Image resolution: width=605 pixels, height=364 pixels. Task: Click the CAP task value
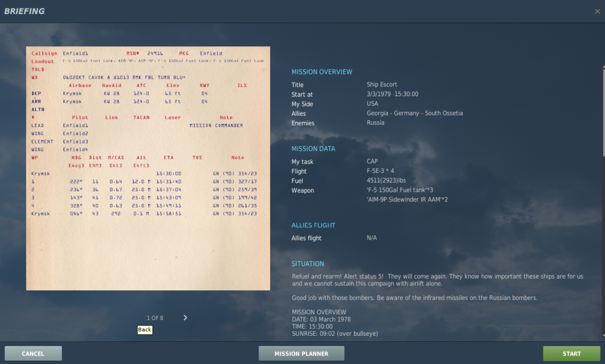coord(373,161)
